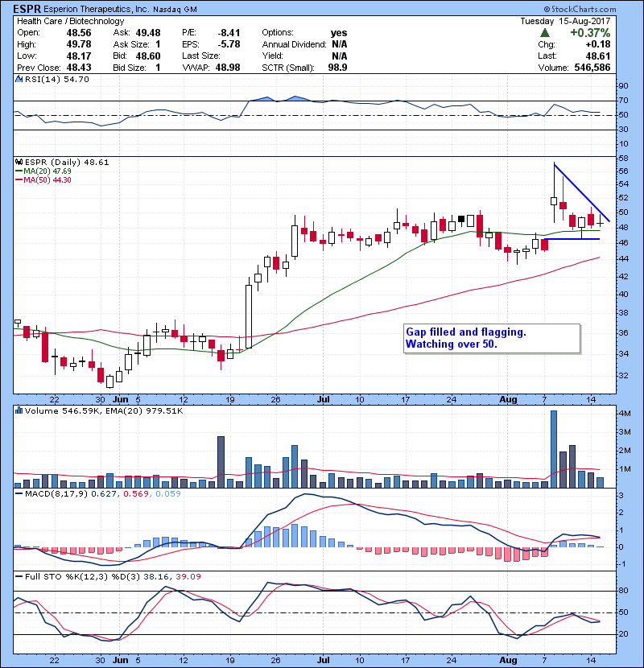Click the RSI indicator icon beside RSI(14)
The image size is (644, 668).
pos(19,79)
